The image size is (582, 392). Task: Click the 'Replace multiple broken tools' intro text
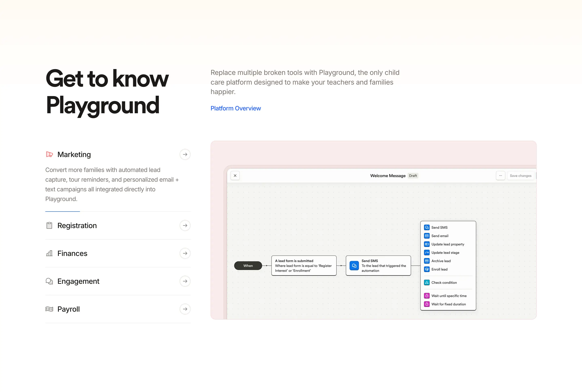[x=305, y=82]
